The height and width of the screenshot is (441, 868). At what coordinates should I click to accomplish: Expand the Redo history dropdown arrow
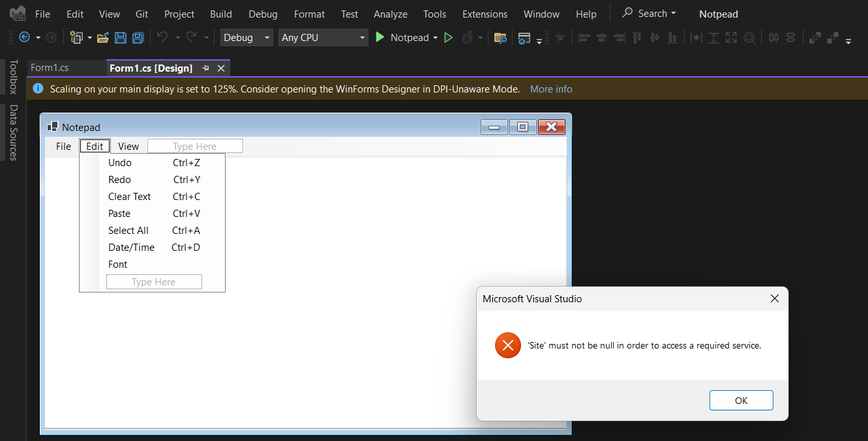(x=206, y=38)
